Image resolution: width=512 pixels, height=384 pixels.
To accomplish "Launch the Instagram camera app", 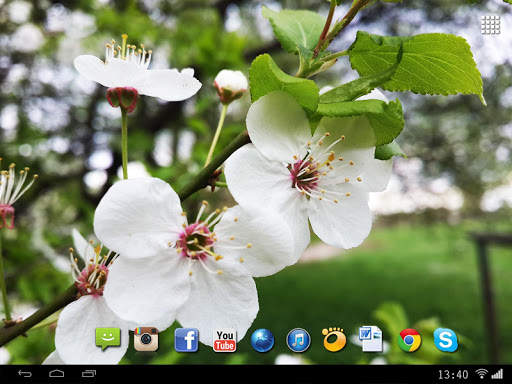I will click(x=146, y=339).
